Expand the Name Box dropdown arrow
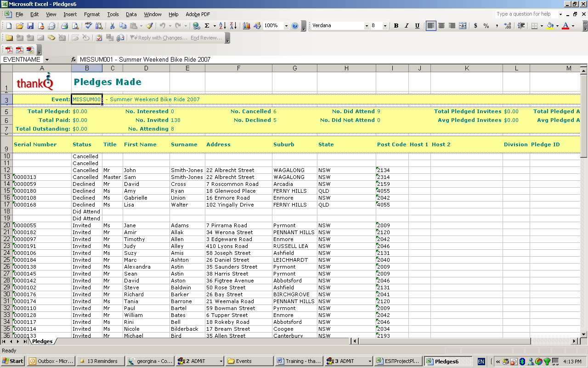The image size is (588, 368). [x=47, y=60]
